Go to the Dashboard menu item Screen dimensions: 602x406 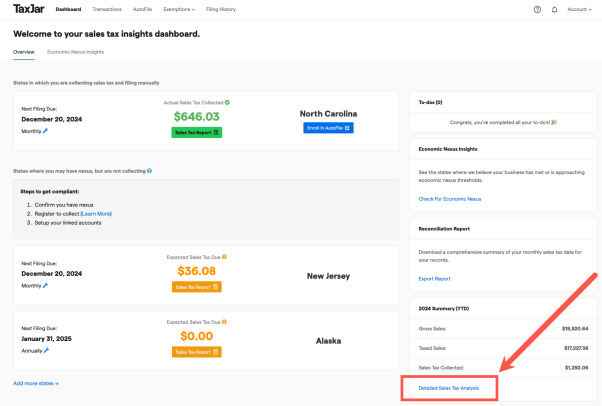(68, 9)
